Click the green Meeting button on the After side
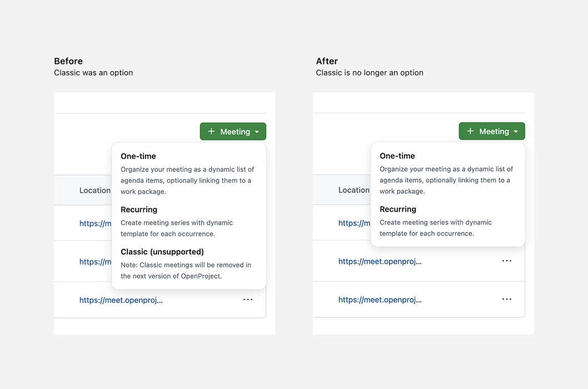Image resolution: width=588 pixels, height=389 pixels. [x=492, y=131]
